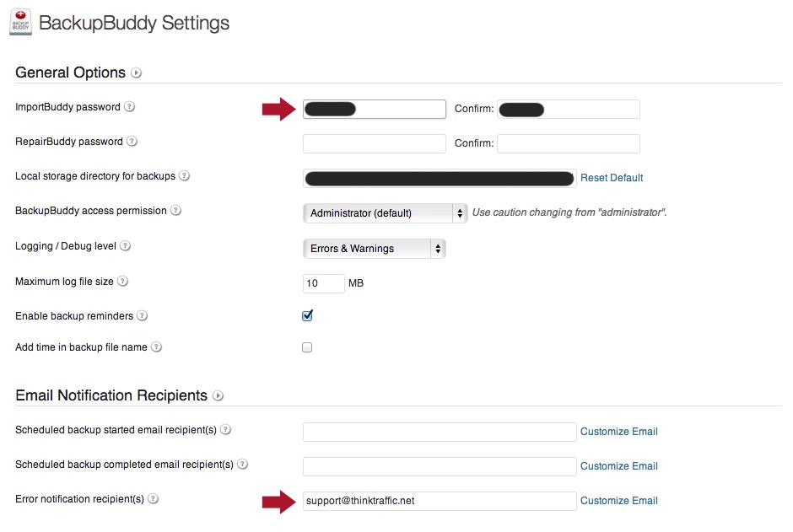This screenshot has height=532, width=793.
Task: Click help icon beside ImportBuddy password
Action: (129, 108)
